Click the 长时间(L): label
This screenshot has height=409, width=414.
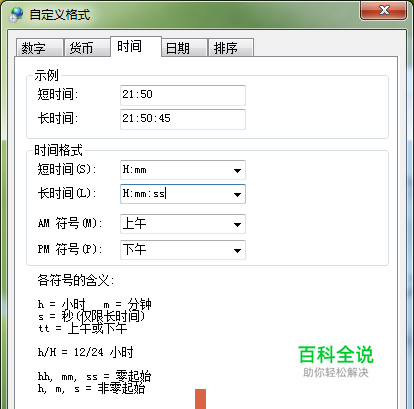67,193
